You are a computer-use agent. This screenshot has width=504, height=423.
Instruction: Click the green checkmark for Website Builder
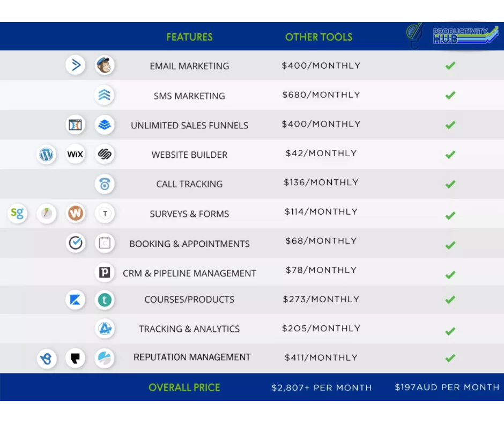coord(450,155)
